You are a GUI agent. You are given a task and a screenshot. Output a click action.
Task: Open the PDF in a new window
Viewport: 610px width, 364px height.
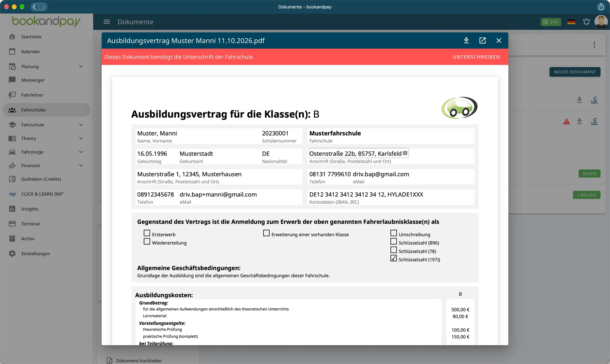tap(482, 40)
